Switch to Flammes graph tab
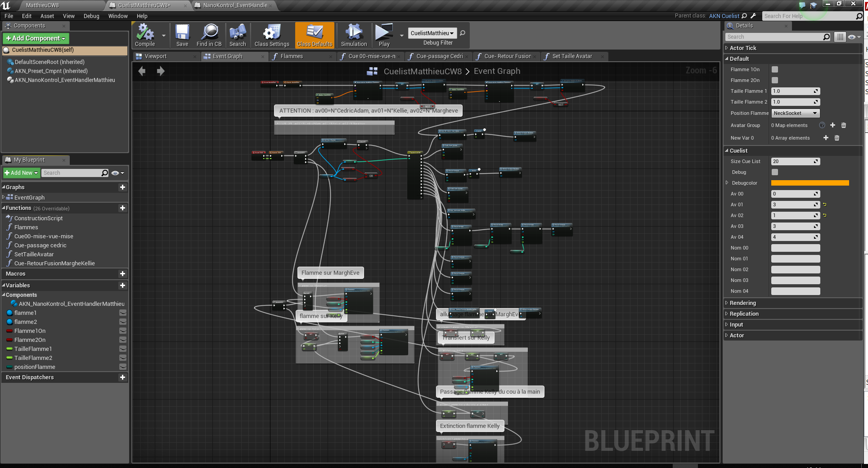Viewport: 868px width, 468px height. click(292, 56)
